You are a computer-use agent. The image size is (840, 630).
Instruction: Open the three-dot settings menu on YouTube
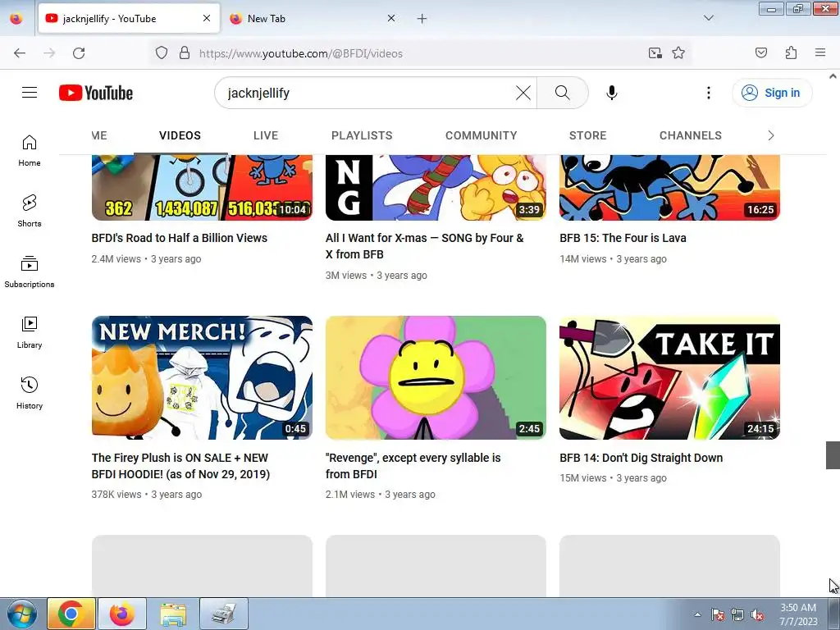(708, 93)
